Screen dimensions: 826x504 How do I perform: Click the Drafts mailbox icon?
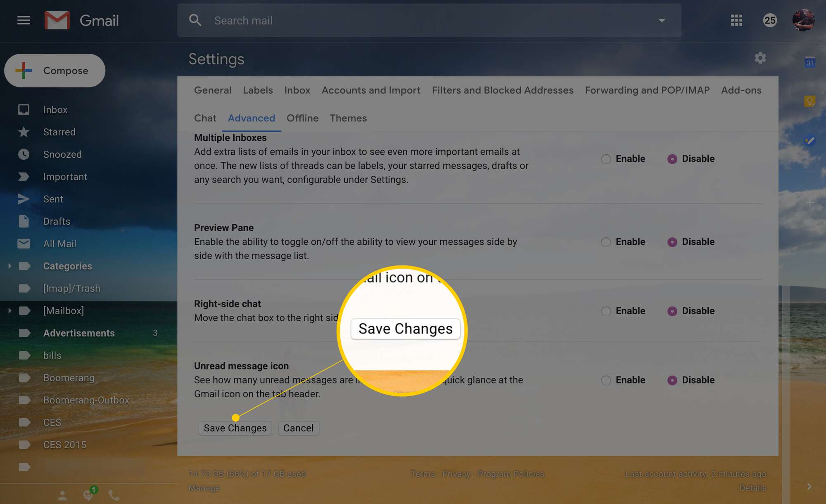pos(24,221)
